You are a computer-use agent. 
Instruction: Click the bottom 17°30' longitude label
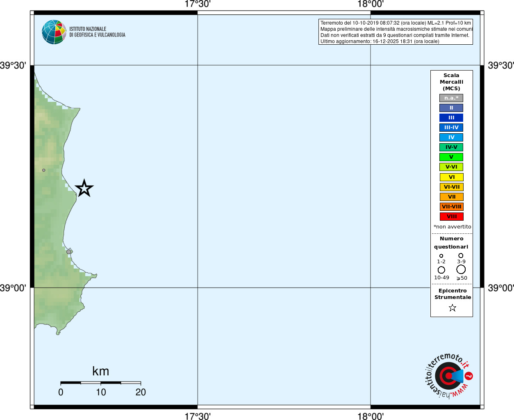pos(198,416)
